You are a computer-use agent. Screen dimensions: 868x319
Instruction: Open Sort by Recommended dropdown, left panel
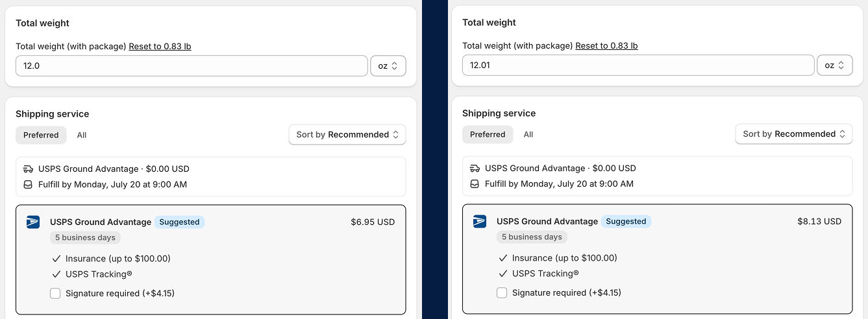(347, 135)
